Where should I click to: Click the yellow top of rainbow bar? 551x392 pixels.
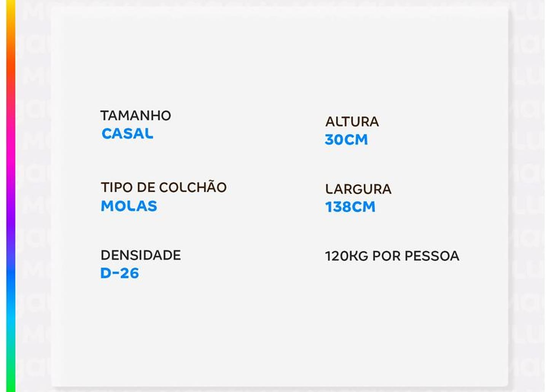click(11, 11)
